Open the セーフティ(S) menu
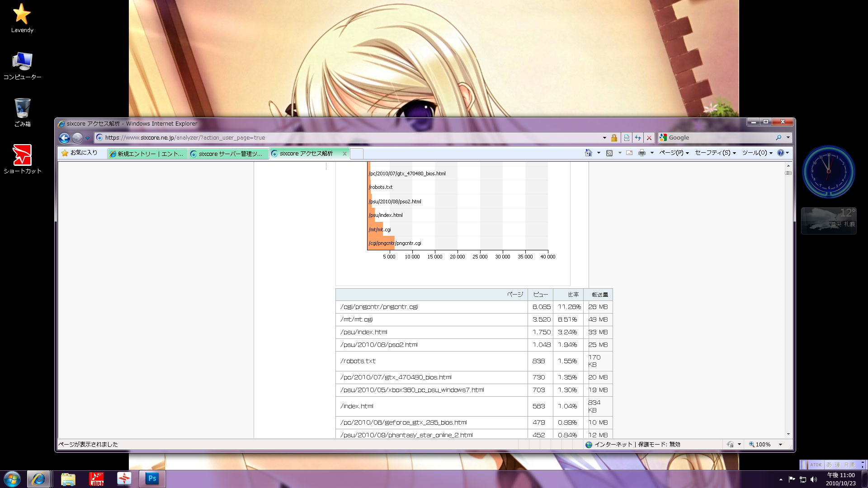This screenshot has width=868, height=488. [x=715, y=153]
